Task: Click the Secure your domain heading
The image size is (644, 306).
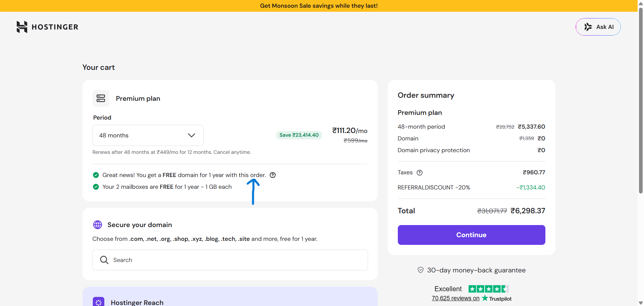Action: (x=140, y=225)
